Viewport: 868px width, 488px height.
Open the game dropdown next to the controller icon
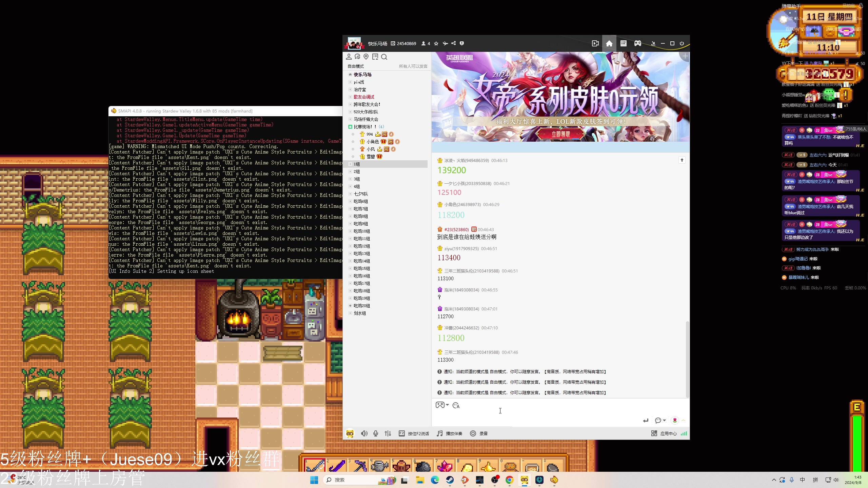[448, 405]
